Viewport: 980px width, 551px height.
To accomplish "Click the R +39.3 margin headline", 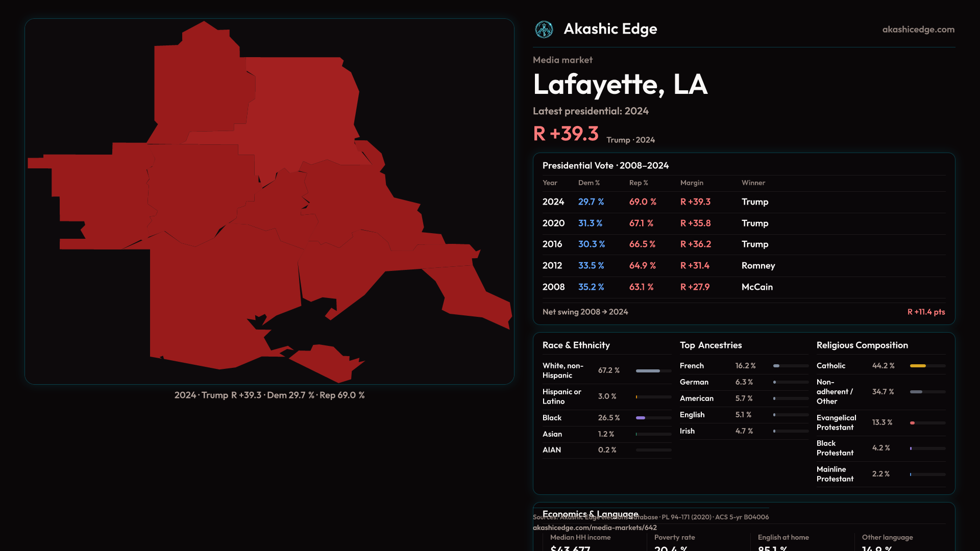I will pos(566,134).
